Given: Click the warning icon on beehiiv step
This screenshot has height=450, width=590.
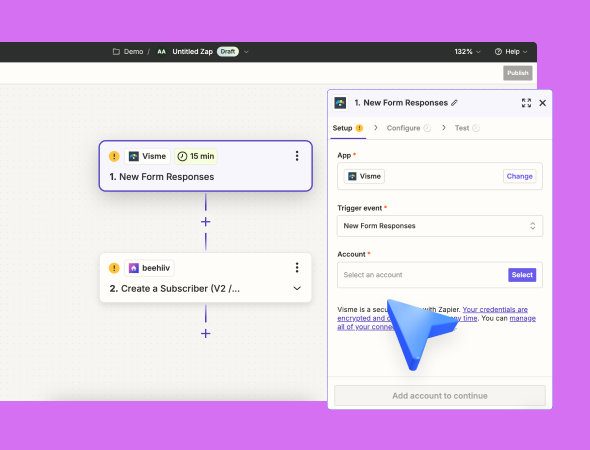Looking at the screenshot, I should click(x=114, y=268).
